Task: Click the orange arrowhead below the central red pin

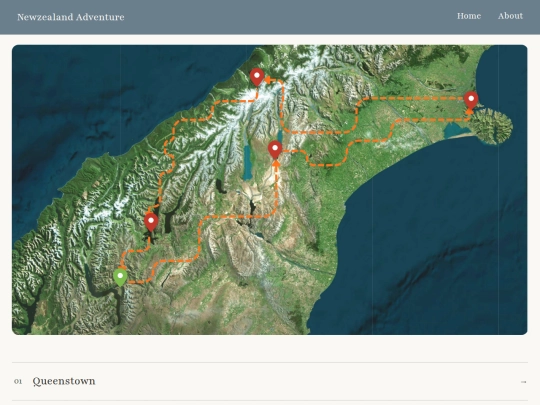Action: click(x=276, y=163)
